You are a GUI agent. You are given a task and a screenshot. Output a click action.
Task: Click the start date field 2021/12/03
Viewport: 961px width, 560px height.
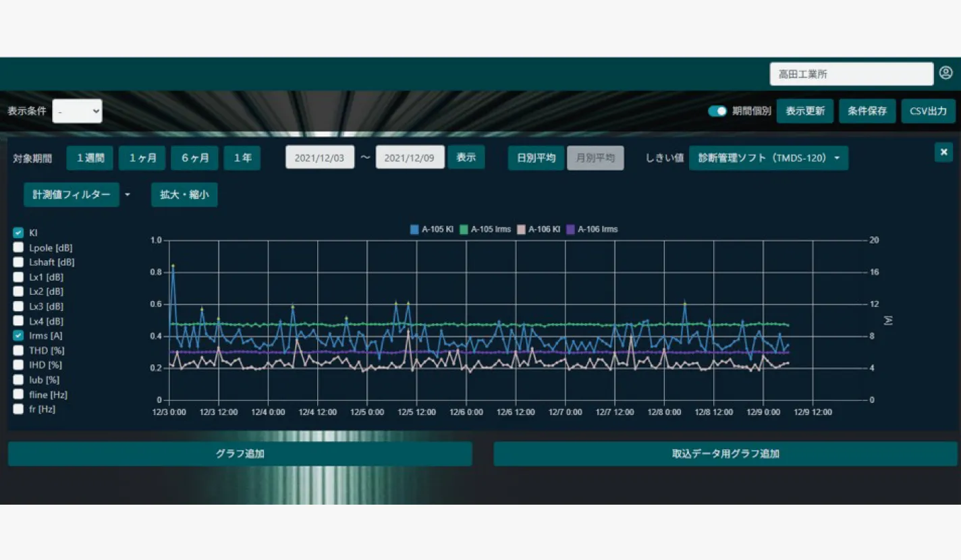tap(319, 158)
